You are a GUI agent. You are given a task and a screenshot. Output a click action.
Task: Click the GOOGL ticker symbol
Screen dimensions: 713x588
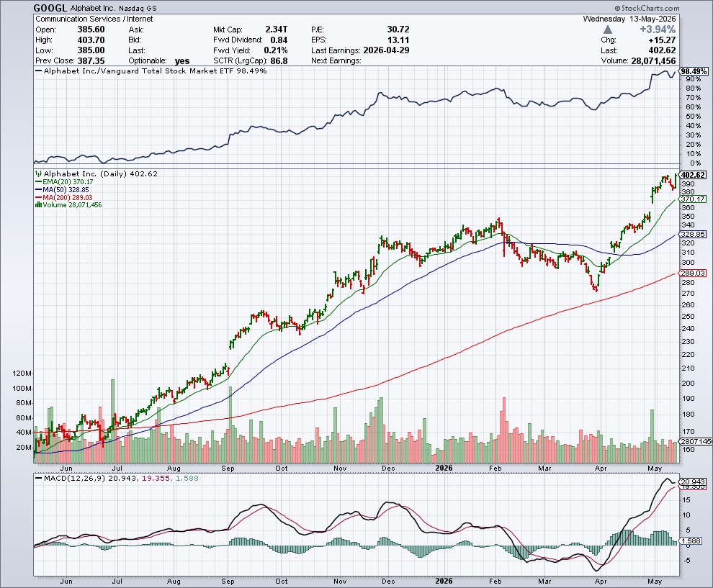[50, 8]
